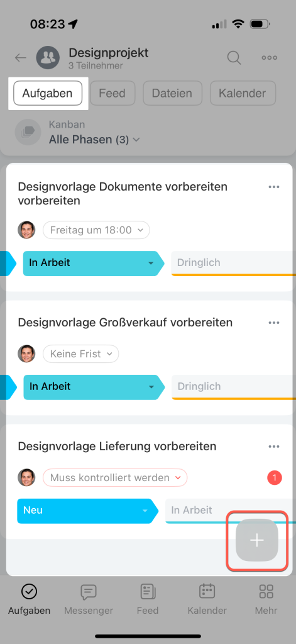
Task: Open search with magnifier icon
Action: pyautogui.click(x=234, y=58)
